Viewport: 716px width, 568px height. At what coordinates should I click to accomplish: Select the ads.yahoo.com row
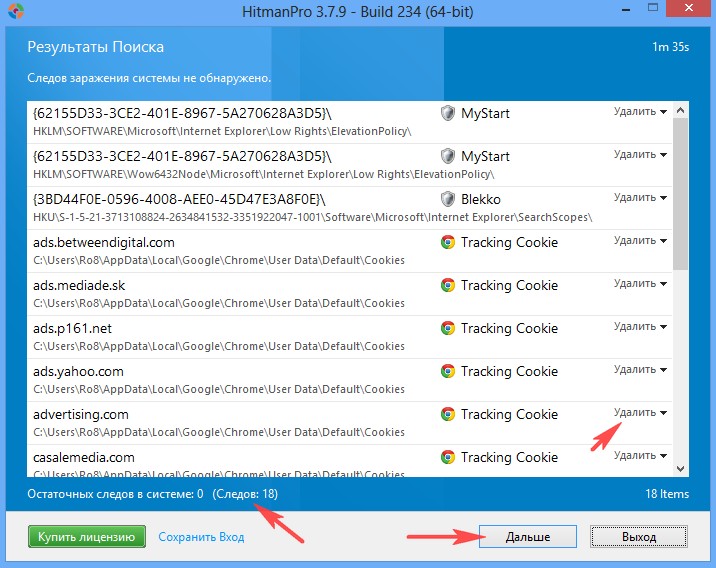click(350, 380)
